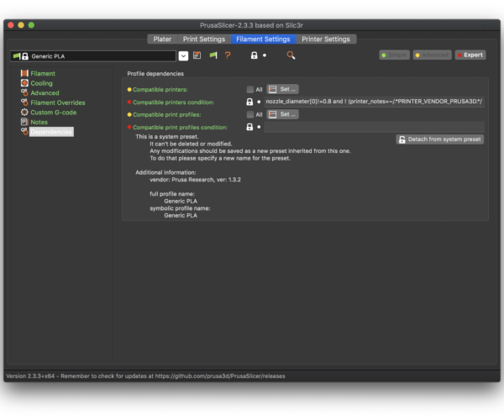Check All for Compatible printers
Screen dimensions: 504x420
pos(250,89)
